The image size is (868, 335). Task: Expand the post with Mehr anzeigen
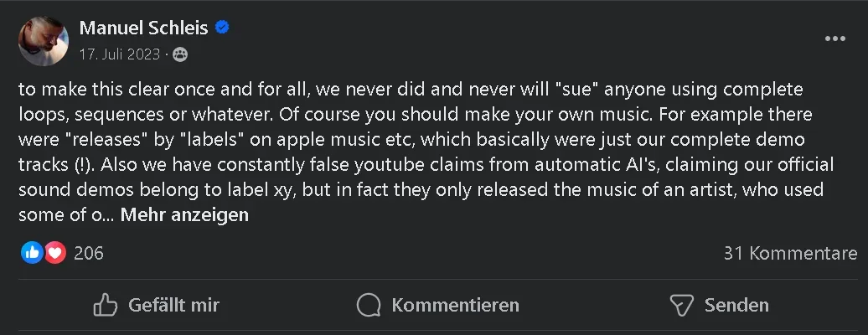point(184,215)
